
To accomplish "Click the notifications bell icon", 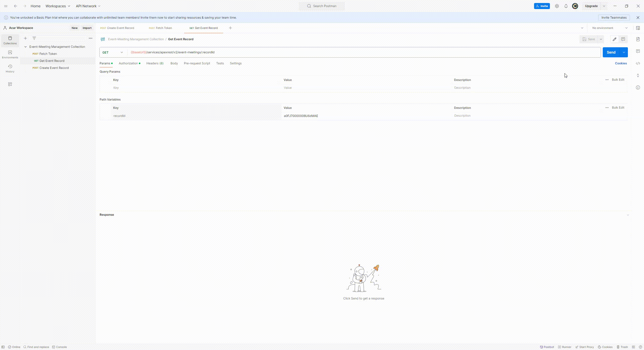I will coord(566,6).
